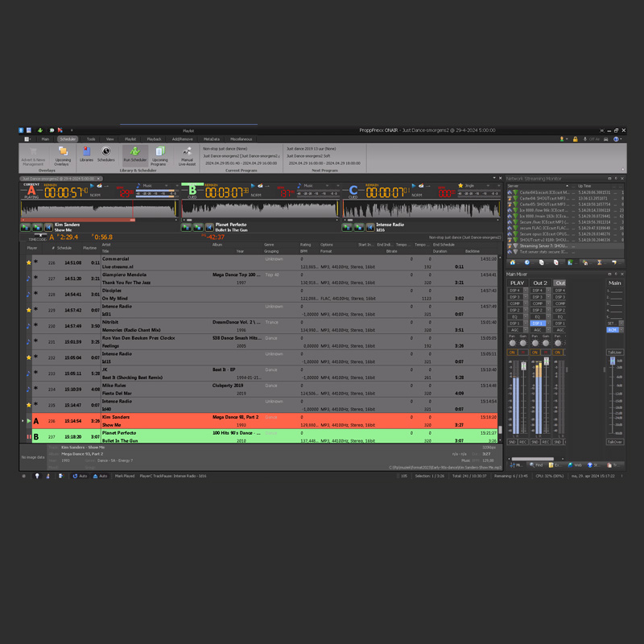Click the home icon below streaming monitor

(x=514, y=262)
